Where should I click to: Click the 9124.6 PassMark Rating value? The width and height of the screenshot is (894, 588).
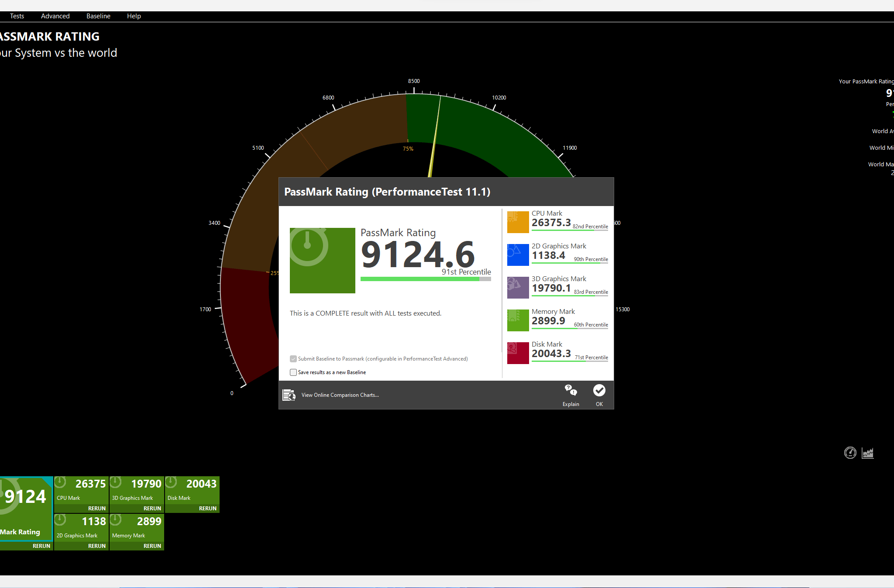[x=418, y=255]
